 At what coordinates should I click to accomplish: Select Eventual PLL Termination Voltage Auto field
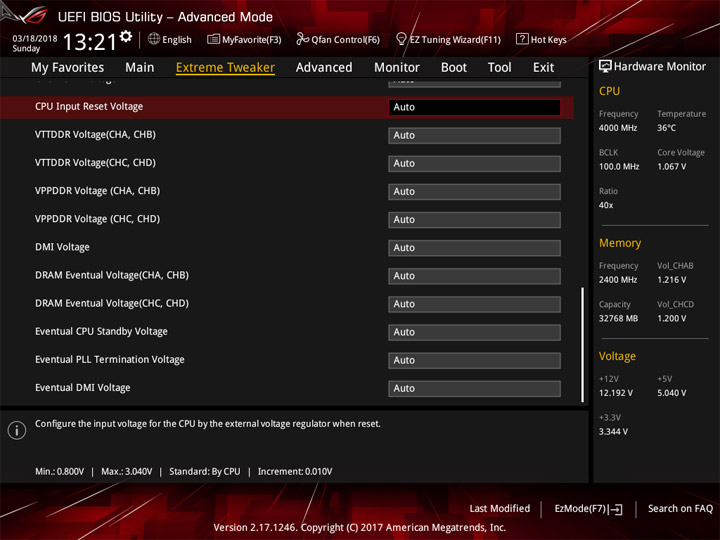click(474, 360)
